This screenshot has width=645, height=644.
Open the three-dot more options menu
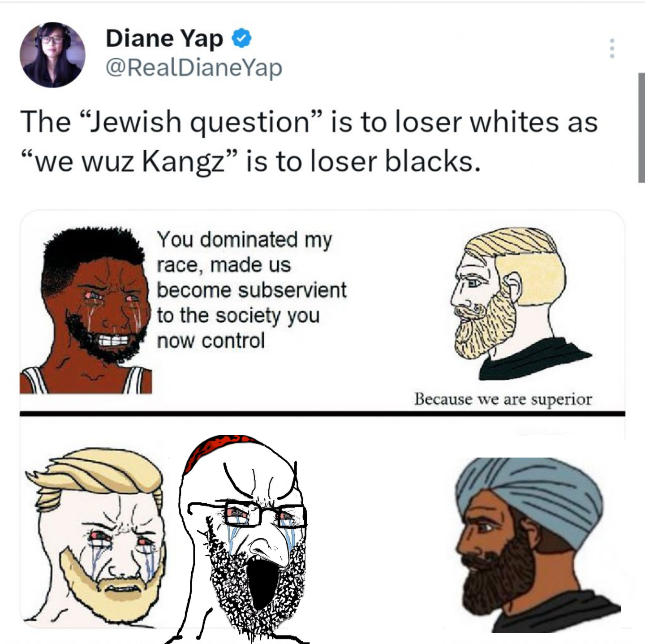coord(612,48)
